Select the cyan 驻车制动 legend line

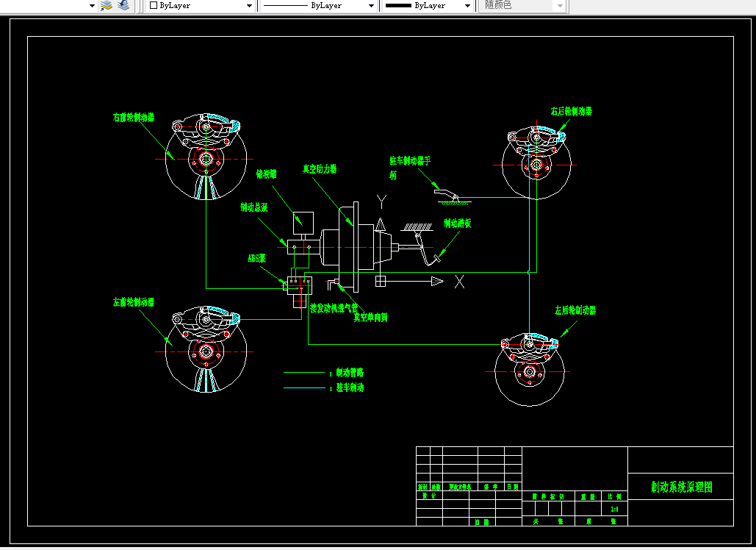(x=305, y=388)
